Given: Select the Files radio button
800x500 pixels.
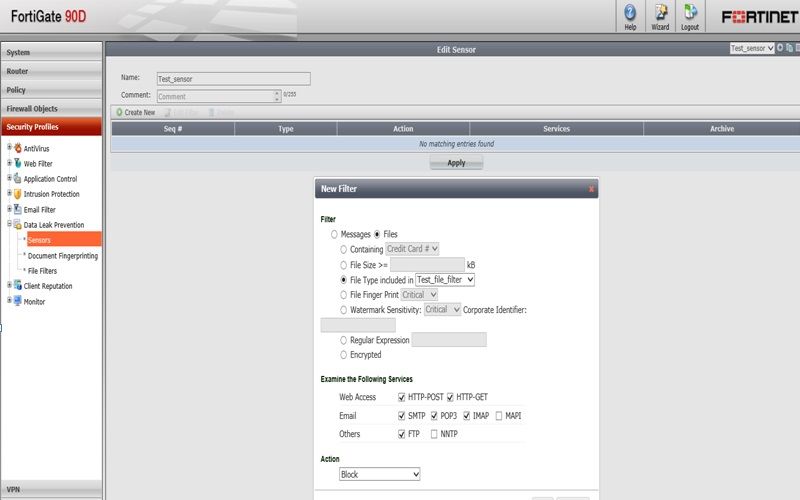Looking at the screenshot, I should (x=377, y=234).
